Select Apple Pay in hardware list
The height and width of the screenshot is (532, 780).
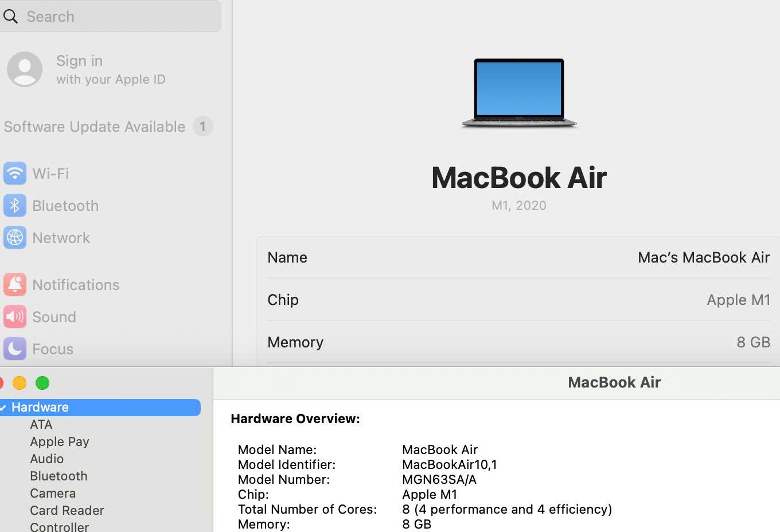(60, 441)
